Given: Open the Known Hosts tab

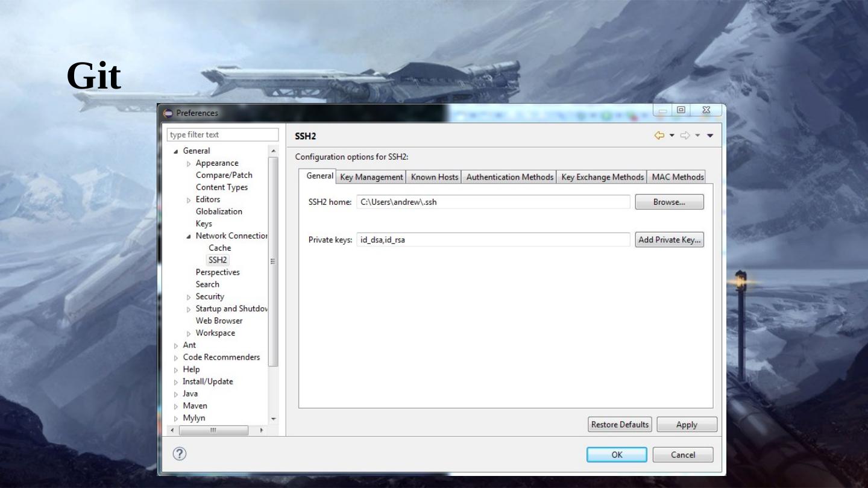Looking at the screenshot, I should click(x=435, y=177).
